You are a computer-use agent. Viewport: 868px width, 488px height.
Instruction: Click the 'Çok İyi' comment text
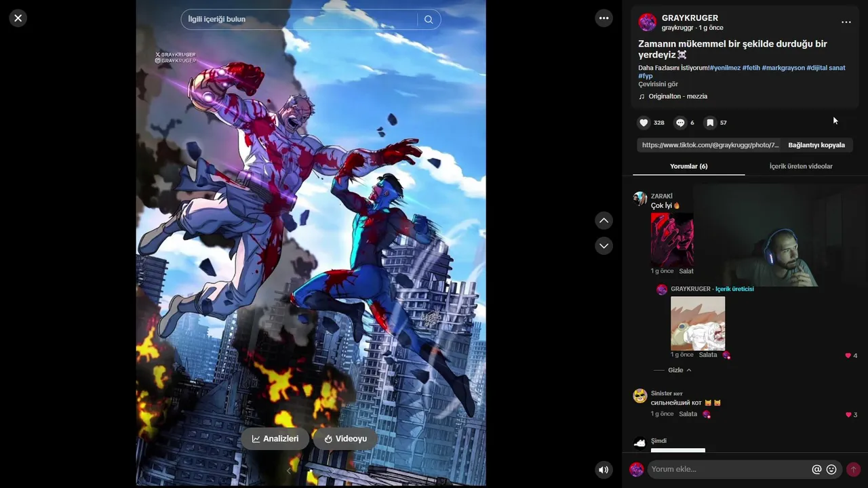661,205
